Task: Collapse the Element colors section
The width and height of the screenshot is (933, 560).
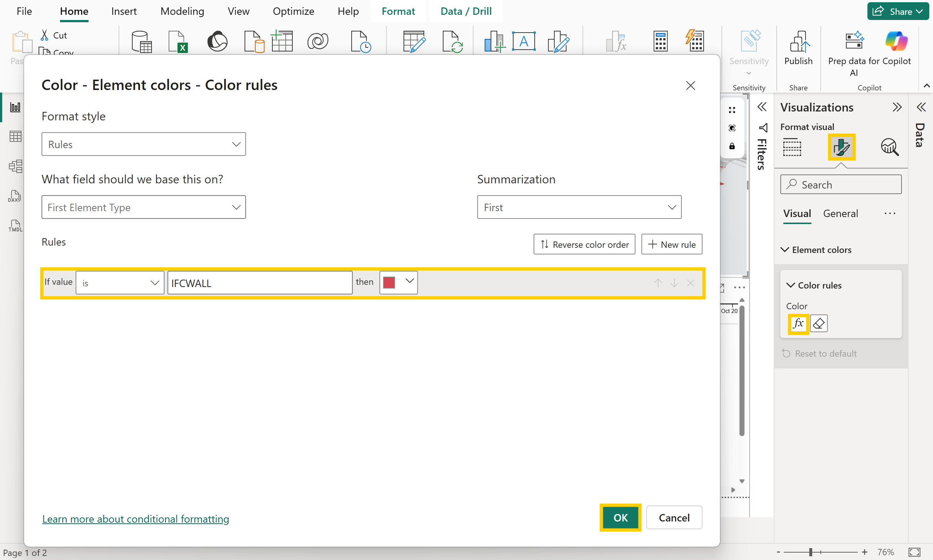Action: 785,249
